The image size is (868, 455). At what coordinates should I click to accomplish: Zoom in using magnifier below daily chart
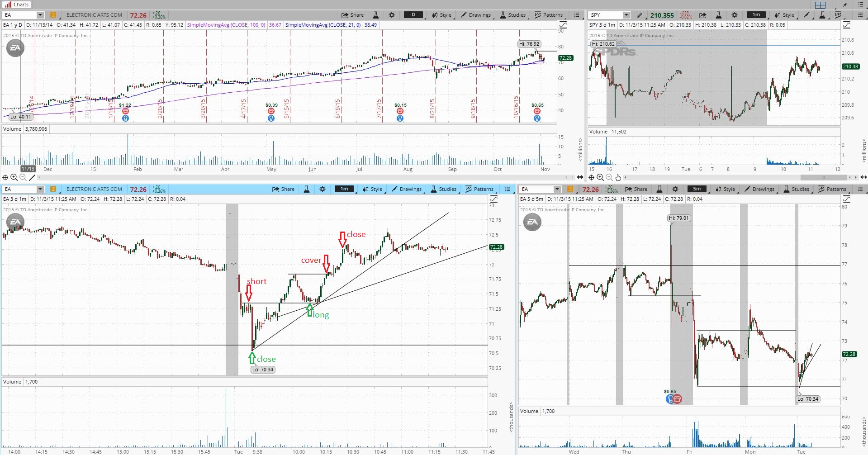(x=14, y=177)
